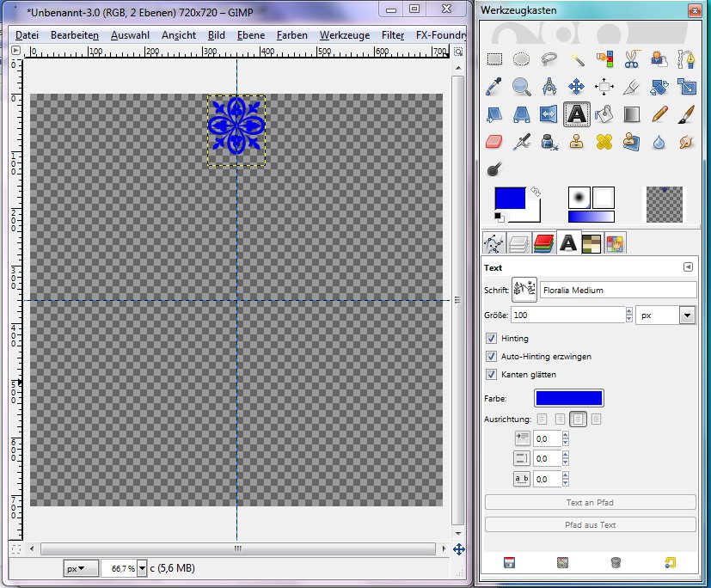Select the Align tool
Image resolution: width=711 pixels, height=588 pixels.
(604, 87)
